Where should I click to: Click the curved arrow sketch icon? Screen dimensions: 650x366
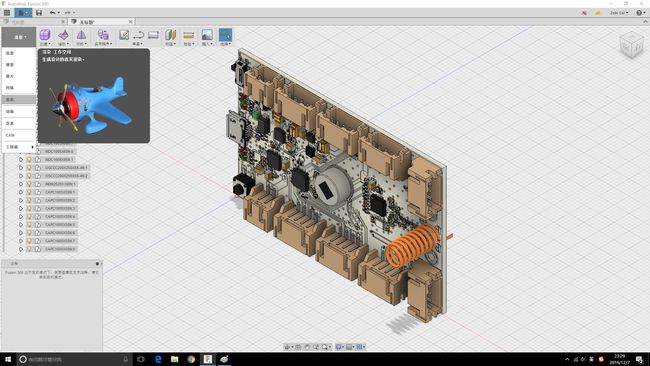tap(138, 35)
